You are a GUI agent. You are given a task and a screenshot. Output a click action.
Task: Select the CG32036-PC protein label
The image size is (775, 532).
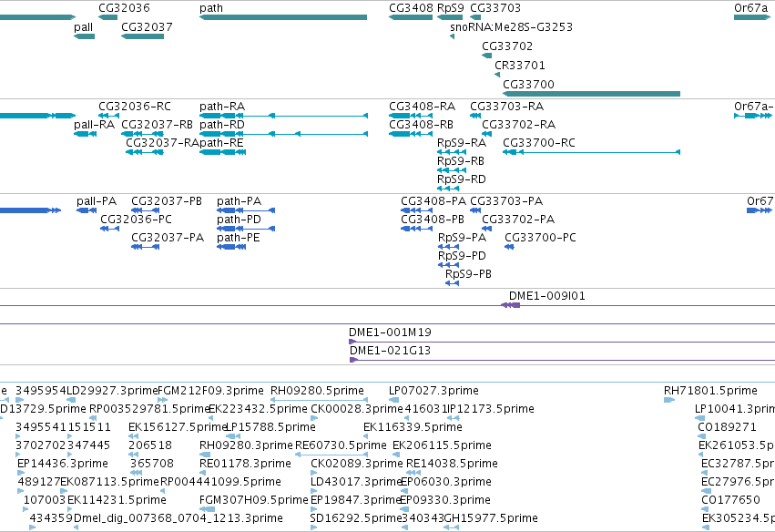click(x=136, y=220)
